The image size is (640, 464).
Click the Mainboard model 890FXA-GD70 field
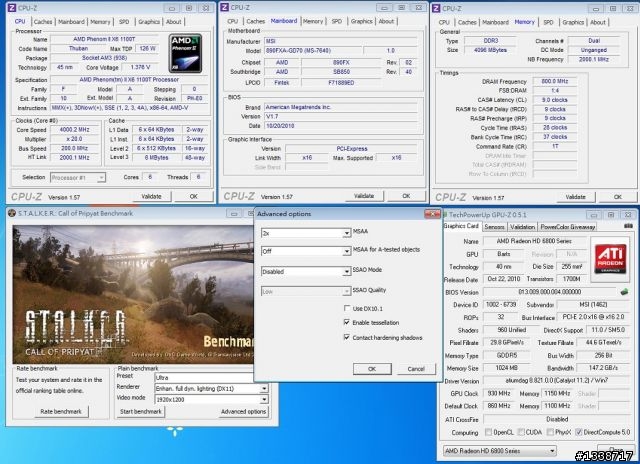click(313, 51)
